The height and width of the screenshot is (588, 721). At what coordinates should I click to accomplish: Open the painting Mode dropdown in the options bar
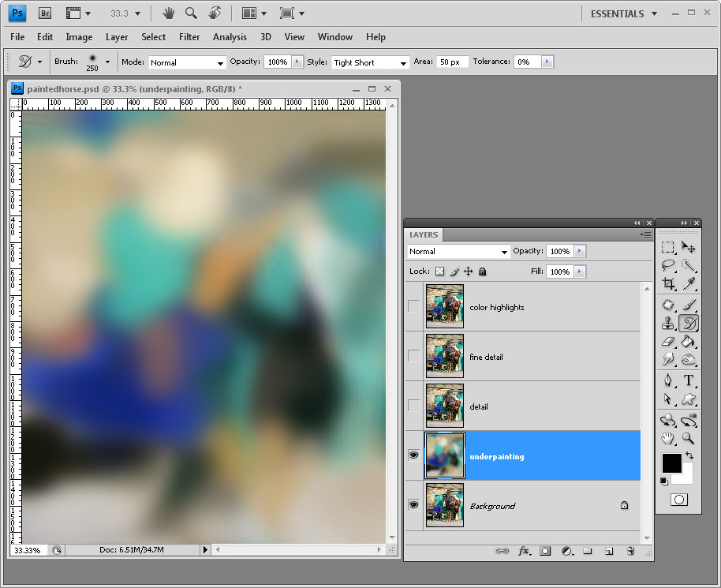[187, 62]
